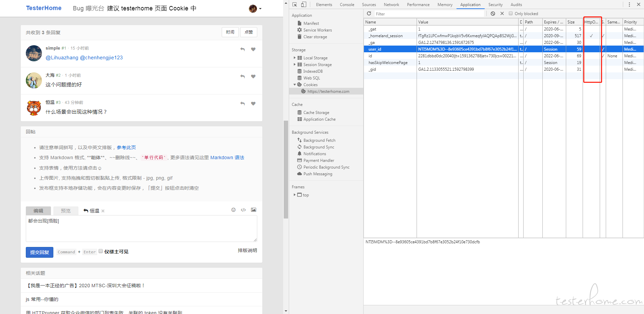Upload image in reply editor

click(x=254, y=210)
